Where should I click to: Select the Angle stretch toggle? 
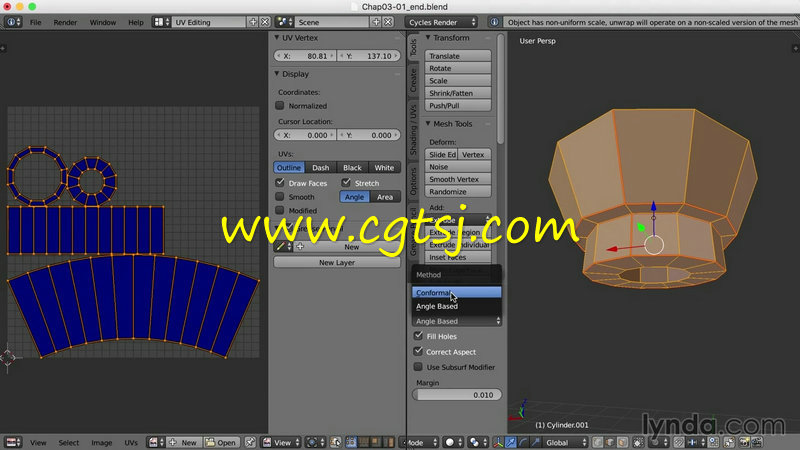355,197
